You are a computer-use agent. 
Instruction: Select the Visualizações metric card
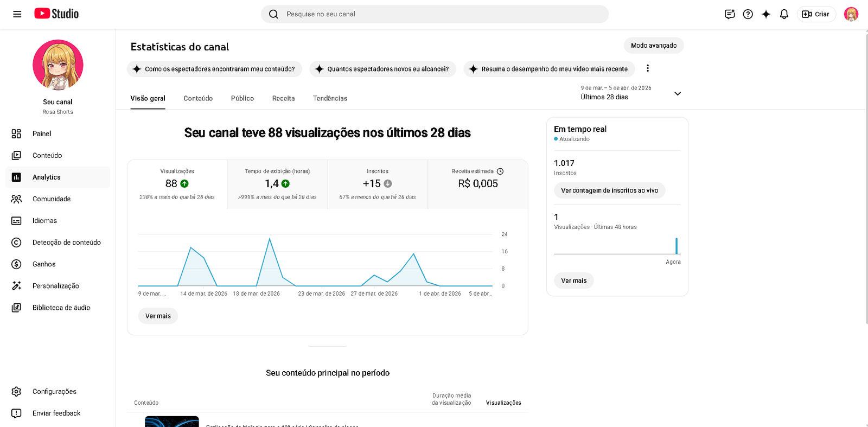177,184
